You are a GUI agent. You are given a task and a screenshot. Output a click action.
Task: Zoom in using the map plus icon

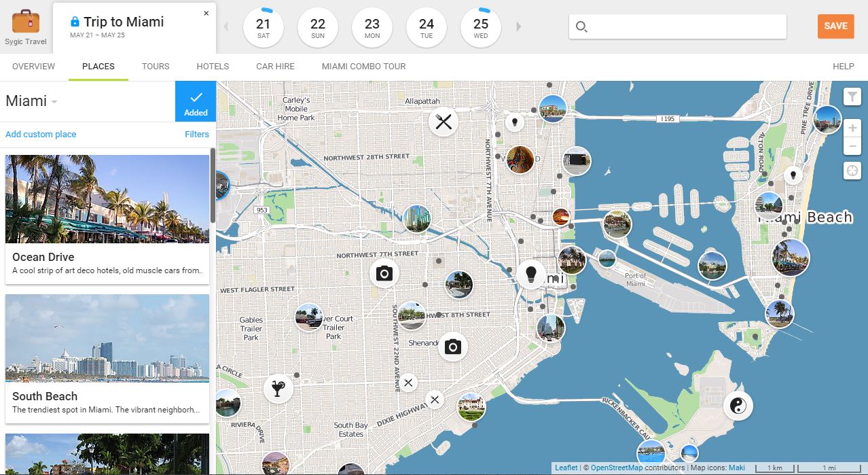coord(852,126)
